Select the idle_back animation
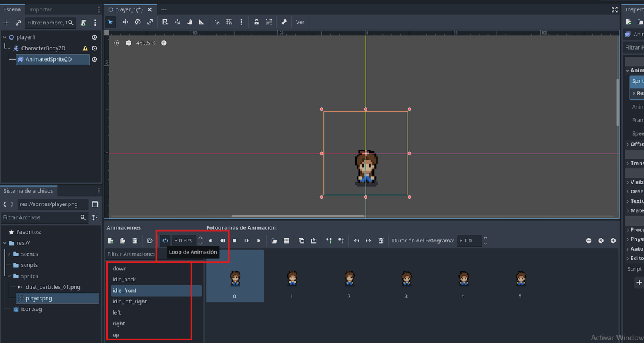Image resolution: width=644 pixels, height=343 pixels. (x=124, y=280)
